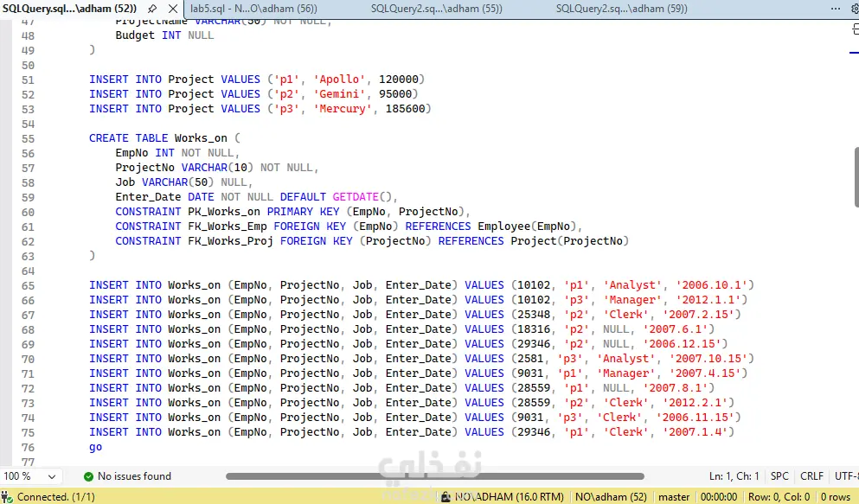Screen dimensions: 859x504
Task: Click the Budget column name
Action: [x=135, y=35]
